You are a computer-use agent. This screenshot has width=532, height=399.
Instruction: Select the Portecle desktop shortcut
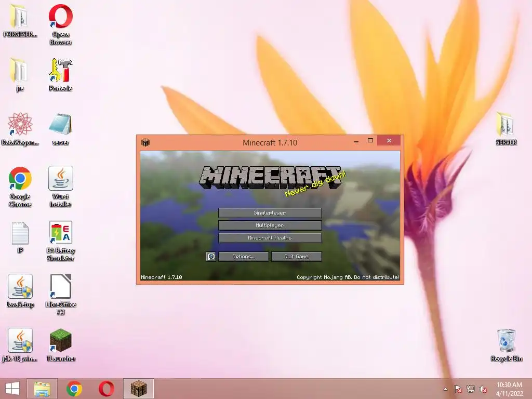tap(60, 75)
